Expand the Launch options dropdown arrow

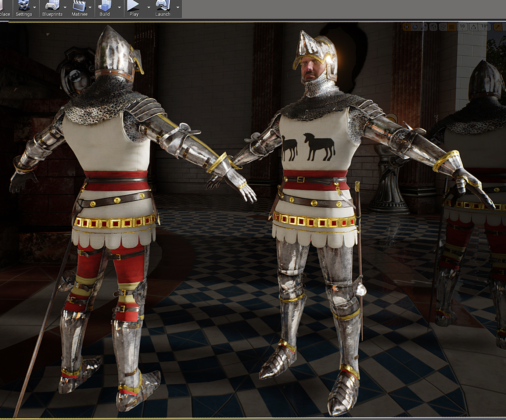point(178,7)
